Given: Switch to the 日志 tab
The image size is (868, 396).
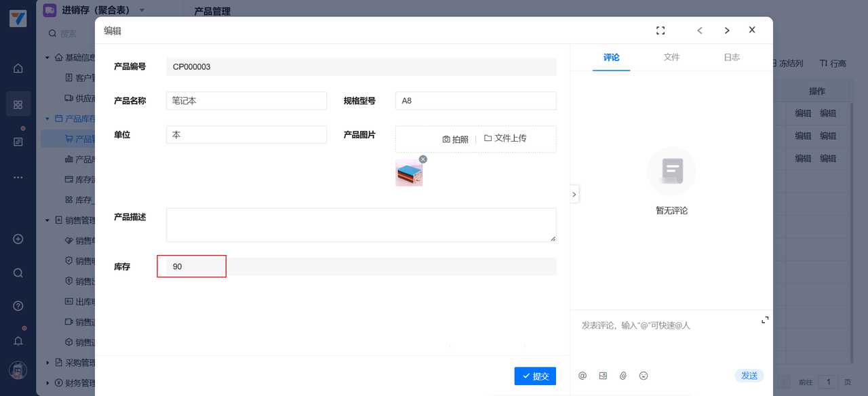Looking at the screenshot, I should [732, 58].
